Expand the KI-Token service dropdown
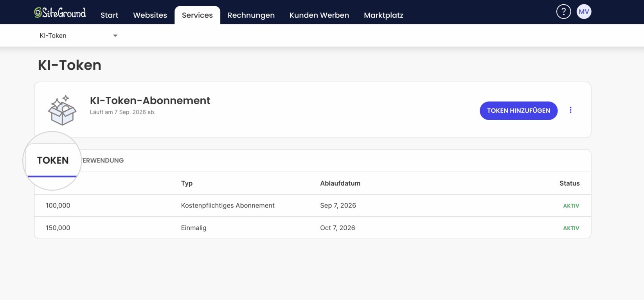 pyautogui.click(x=78, y=36)
